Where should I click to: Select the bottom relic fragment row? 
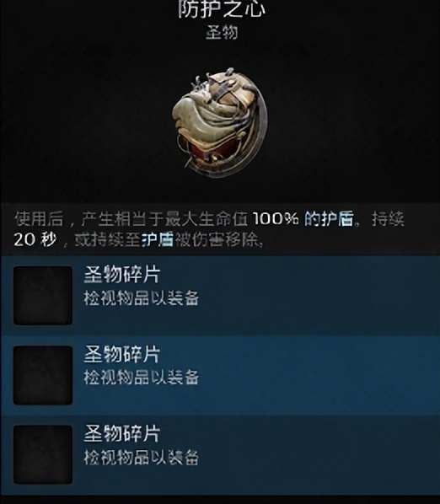click(220, 455)
